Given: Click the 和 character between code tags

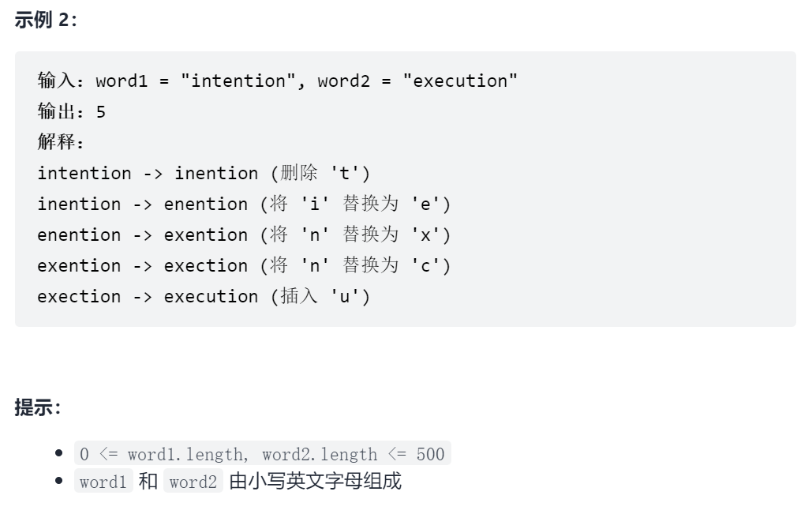Looking at the screenshot, I should click(148, 482).
